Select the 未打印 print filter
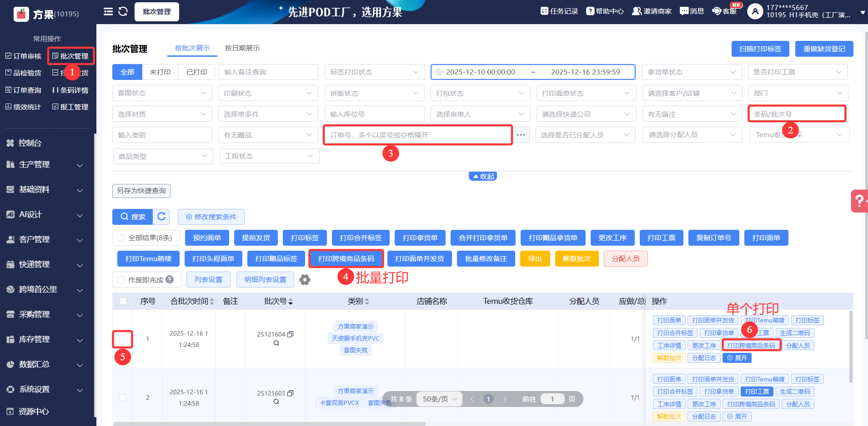 (x=160, y=72)
